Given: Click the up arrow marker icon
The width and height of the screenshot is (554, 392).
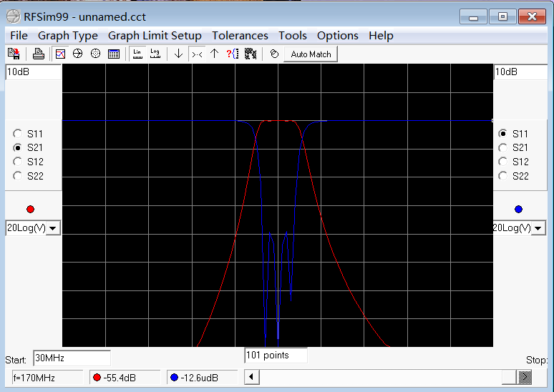Looking at the screenshot, I should pyautogui.click(x=214, y=54).
